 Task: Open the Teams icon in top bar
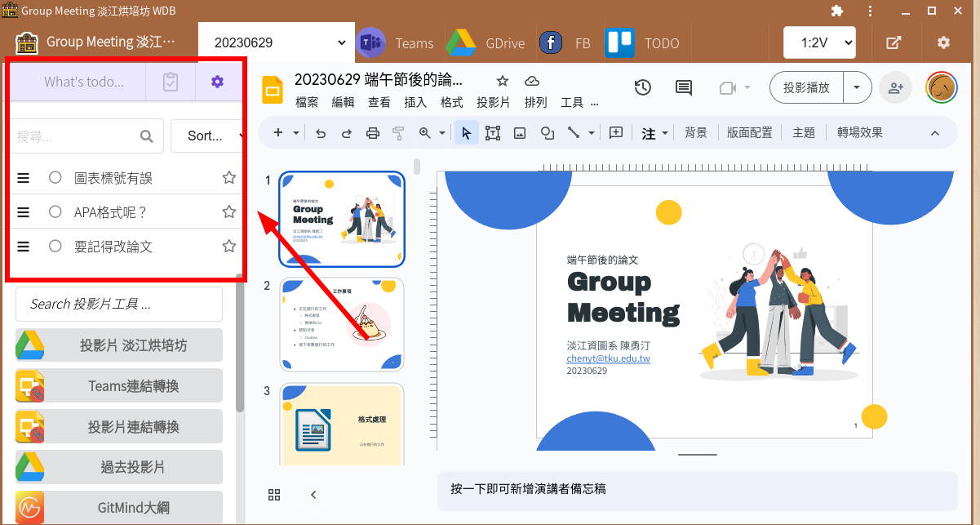(x=372, y=42)
